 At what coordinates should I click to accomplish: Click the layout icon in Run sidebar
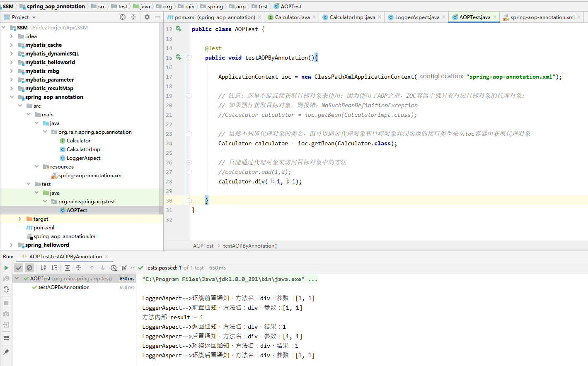point(6,338)
